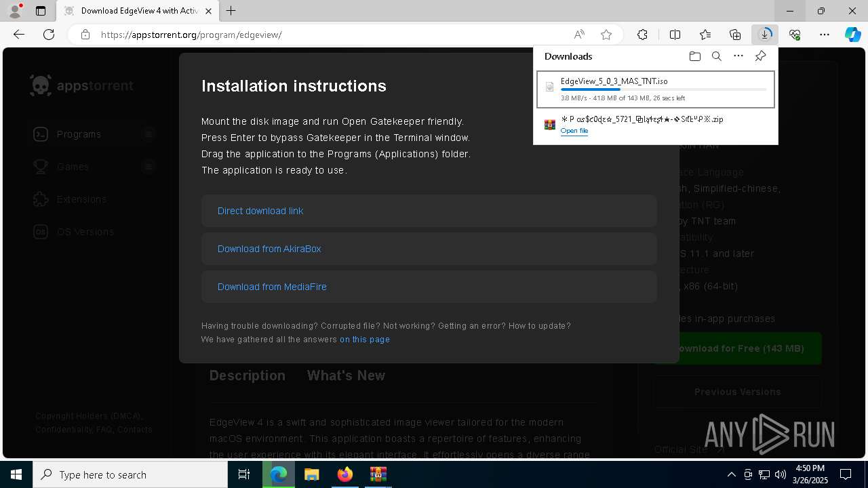Screen dimensions: 868x488
Task: Open volume control in tray
Action: click(780, 474)
